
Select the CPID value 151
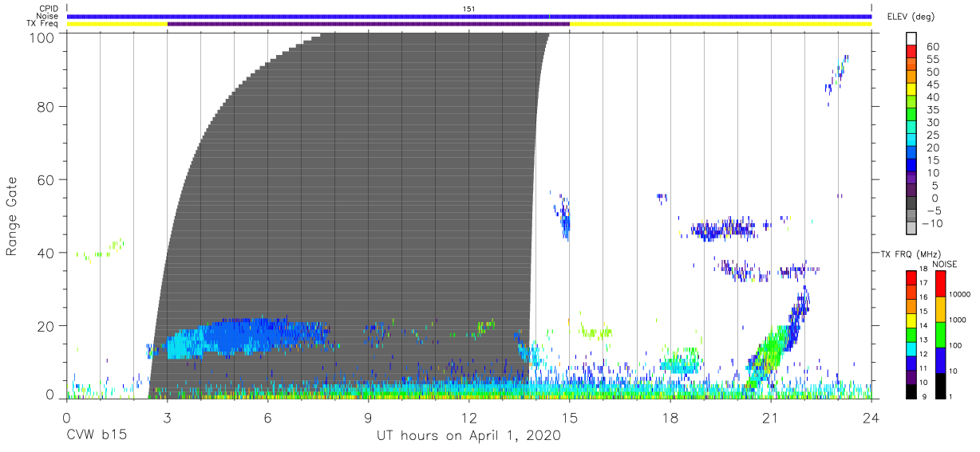[469, 9]
